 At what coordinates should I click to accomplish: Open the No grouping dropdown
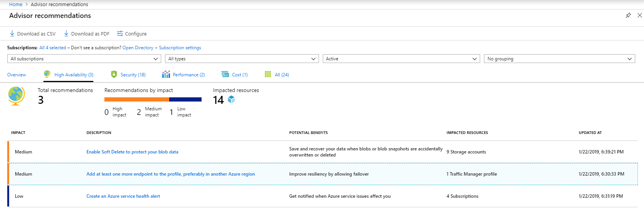[559, 59]
